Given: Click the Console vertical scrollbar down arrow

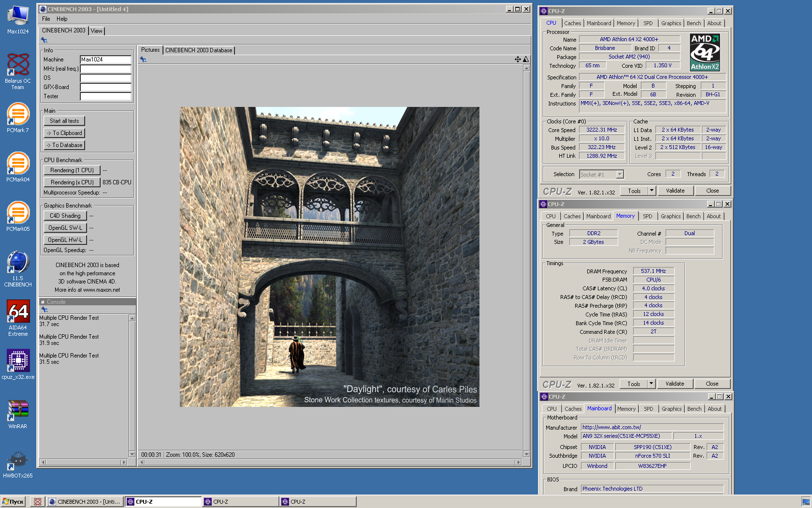Looking at the screenshot, I should 132,454.
